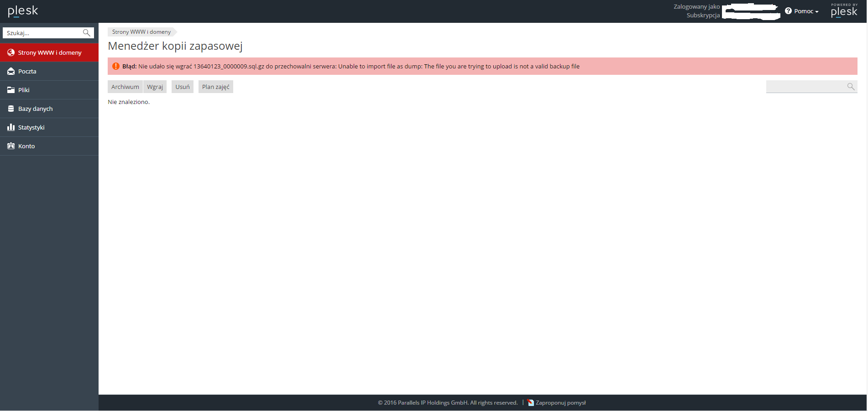Click the error exclamation icon in alert
Screen dimensions: 868x411
point(116,66)
